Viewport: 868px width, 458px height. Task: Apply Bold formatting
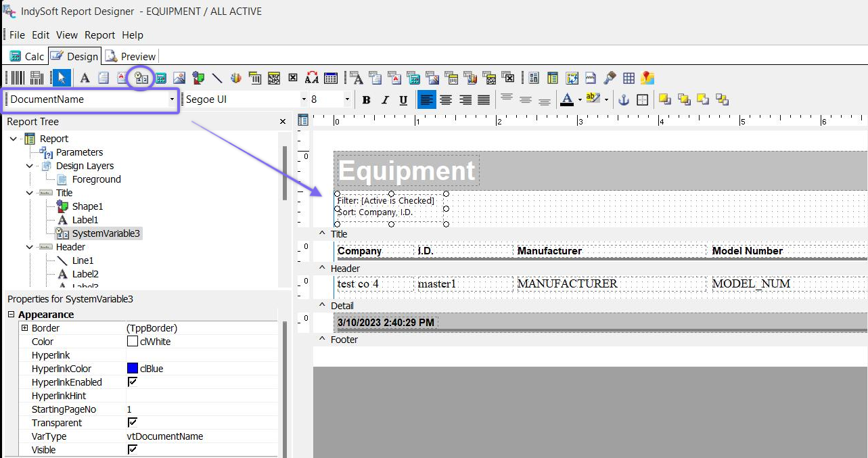point(366,100)
